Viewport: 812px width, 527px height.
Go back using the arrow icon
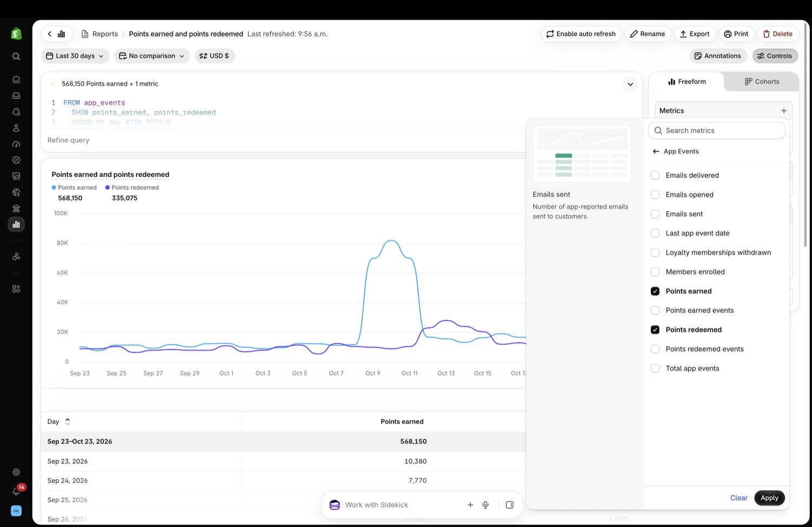pos(50,34)
